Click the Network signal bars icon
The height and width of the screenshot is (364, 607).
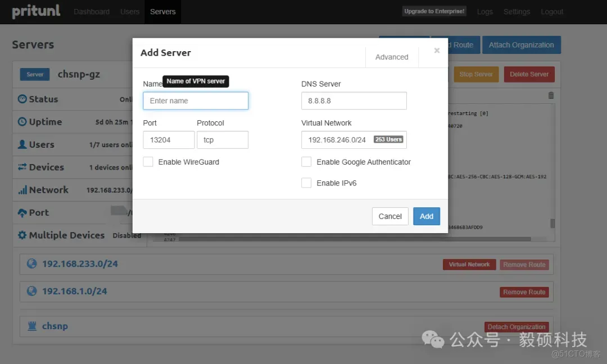[23, 190]
